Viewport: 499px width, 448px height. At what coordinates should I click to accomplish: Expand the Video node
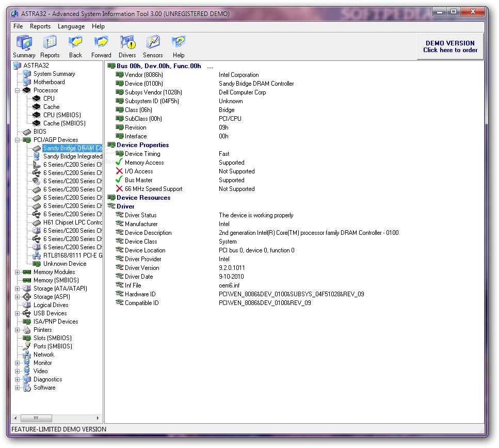click(17, 371)
